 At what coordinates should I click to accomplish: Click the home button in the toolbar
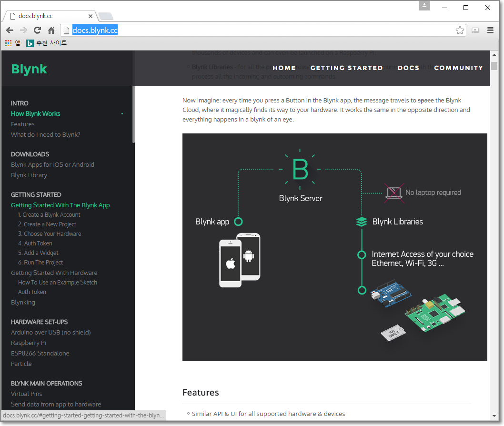[x=51, y=30]
